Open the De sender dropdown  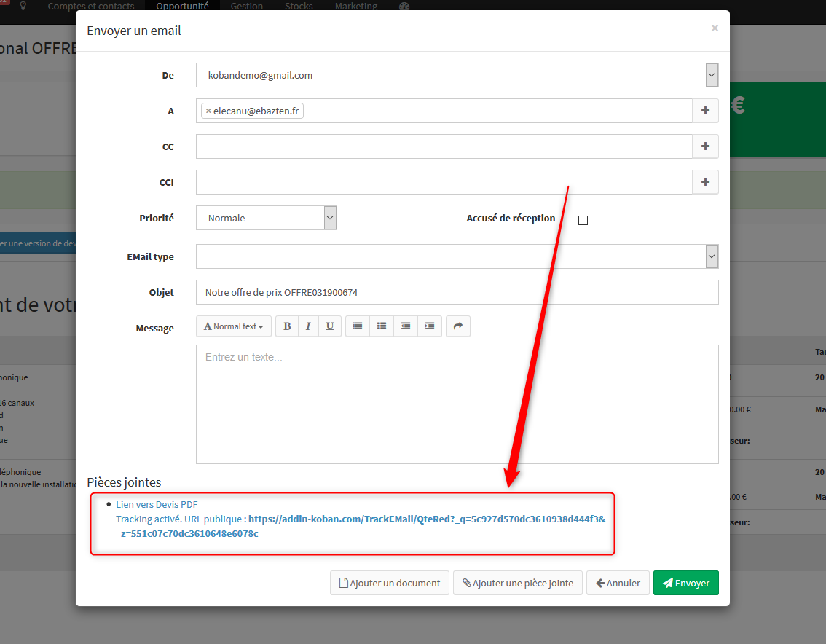tap(712, 75)
